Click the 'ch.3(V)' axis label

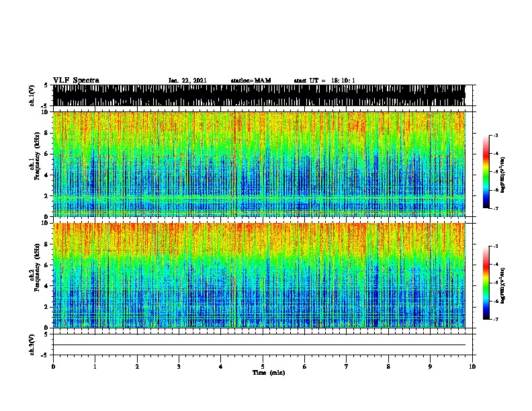[x=32, y=345]
